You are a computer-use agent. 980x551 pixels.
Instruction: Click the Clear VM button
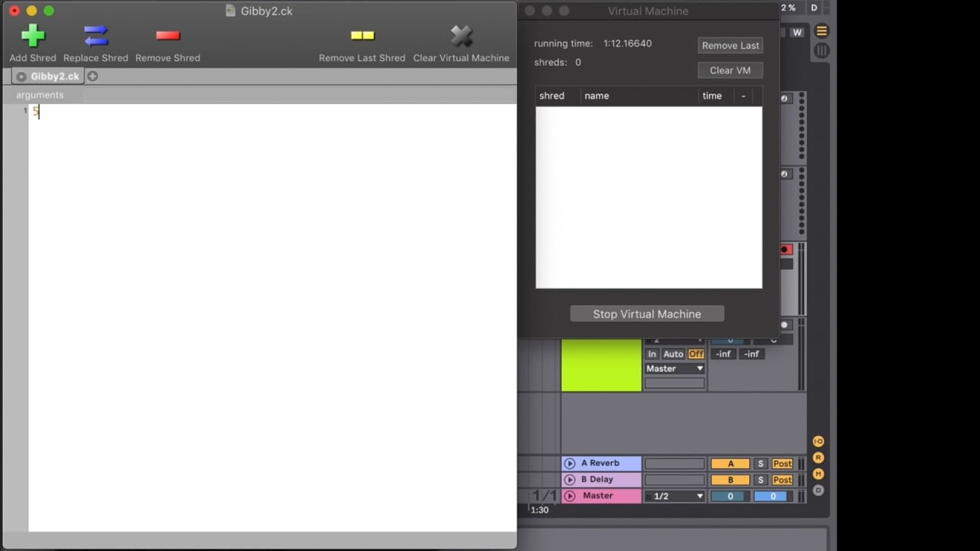point(730,70)
